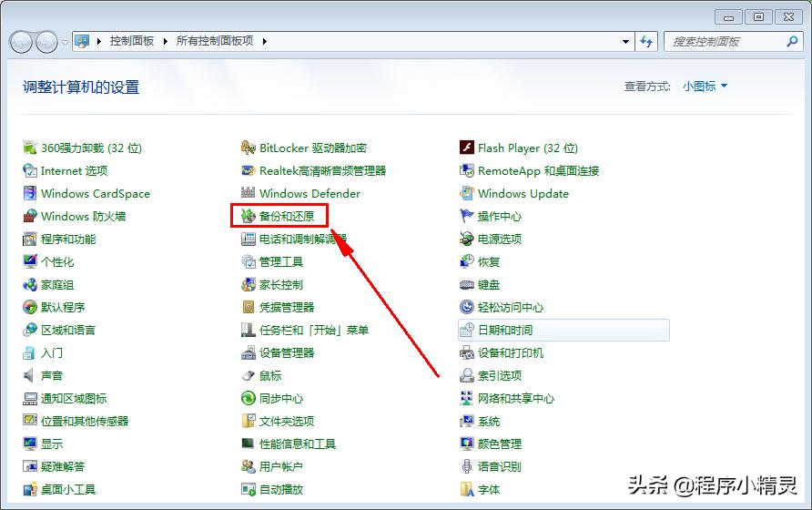Click the 家长控制 icon
The height and width of the screenshot is (510, 812).
click(249, 284)
